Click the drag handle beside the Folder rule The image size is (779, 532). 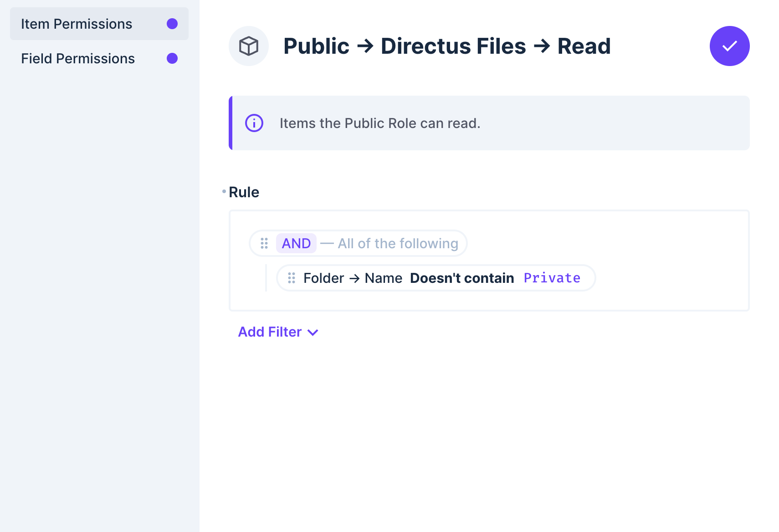[x=292, y=278]
